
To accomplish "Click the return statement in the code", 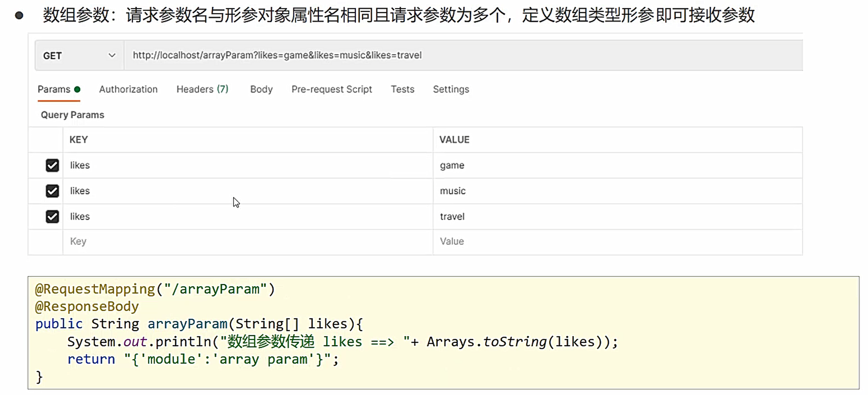I will [x=203, y=359].
